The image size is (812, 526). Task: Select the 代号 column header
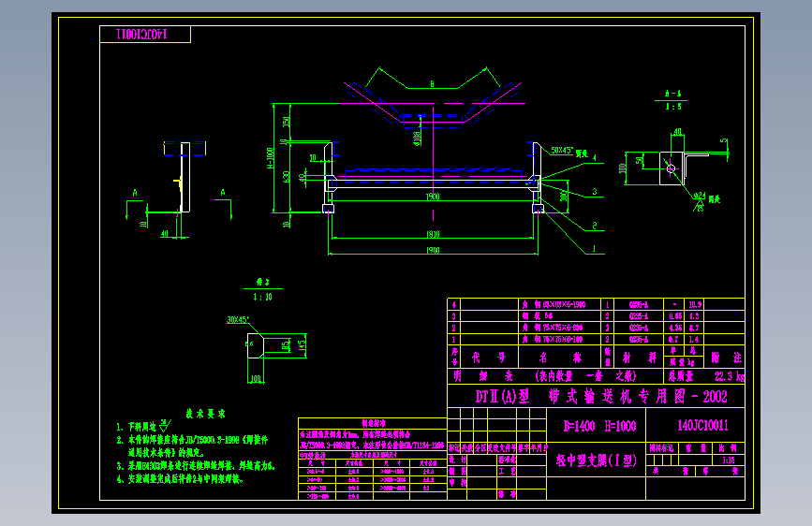[489, 358]
